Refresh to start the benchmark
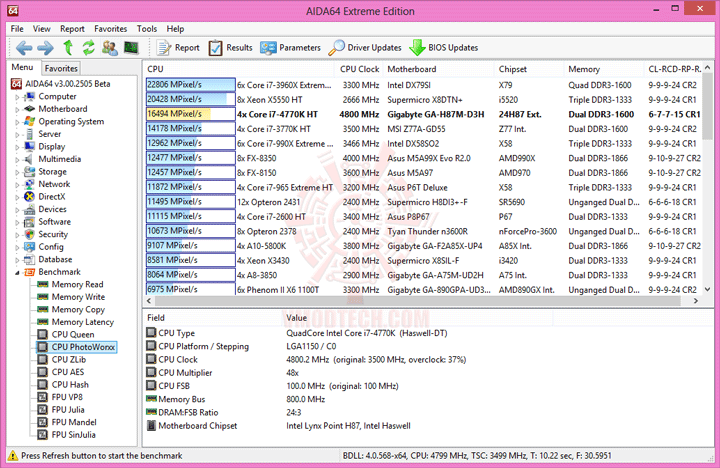The height and width of the screenshot is (468, 720). pyautogui.click(x=88, y=47)
